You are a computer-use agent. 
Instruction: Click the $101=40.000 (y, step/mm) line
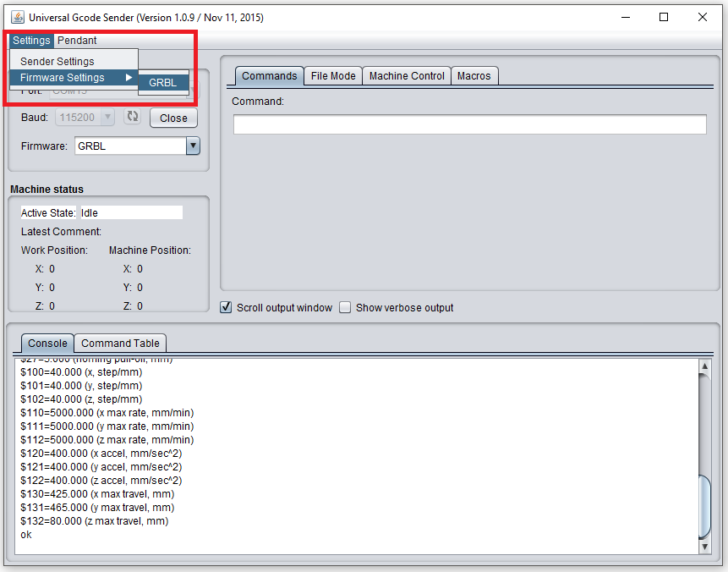tap(81, 386)
